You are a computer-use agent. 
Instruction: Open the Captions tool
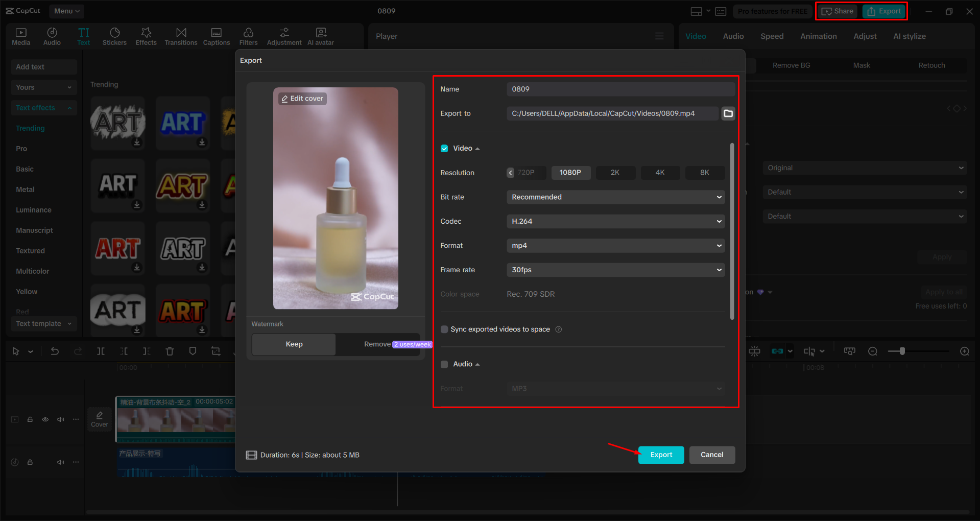217,36
